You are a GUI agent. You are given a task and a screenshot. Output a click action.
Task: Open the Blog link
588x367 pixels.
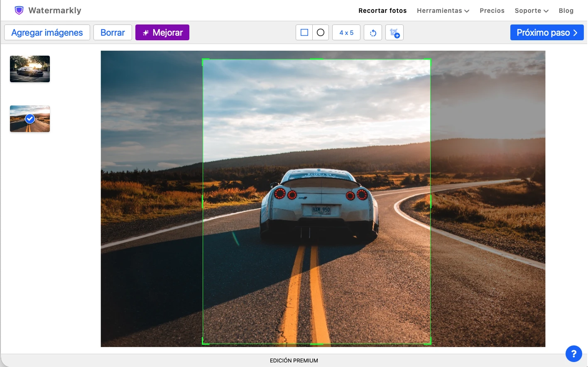[566, 10]
